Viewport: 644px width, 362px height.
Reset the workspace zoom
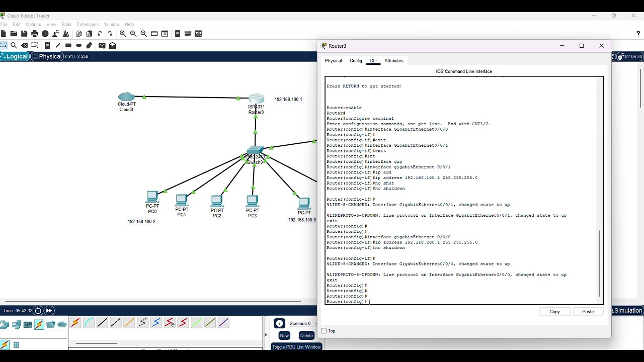(133, 34)
